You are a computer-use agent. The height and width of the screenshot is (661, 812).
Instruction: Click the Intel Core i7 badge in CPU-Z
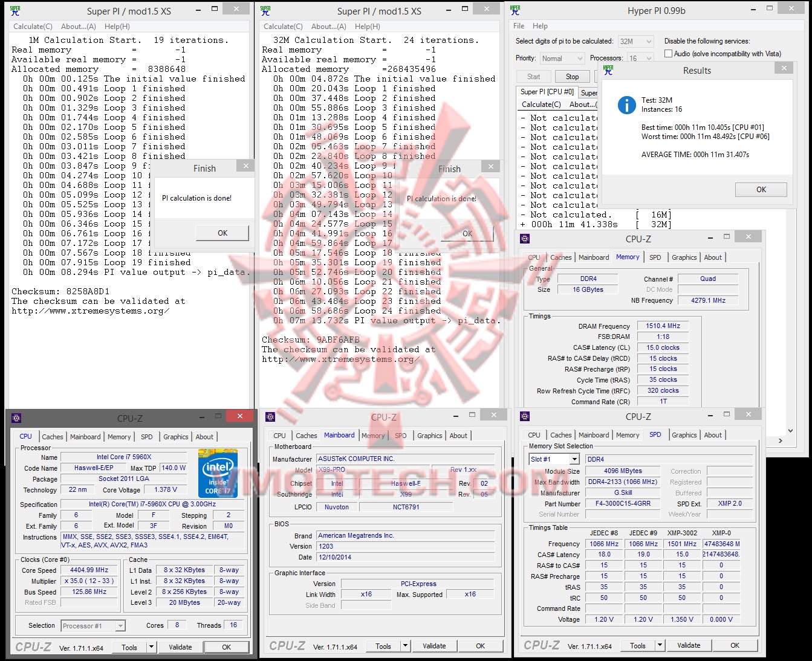[218, 474]
